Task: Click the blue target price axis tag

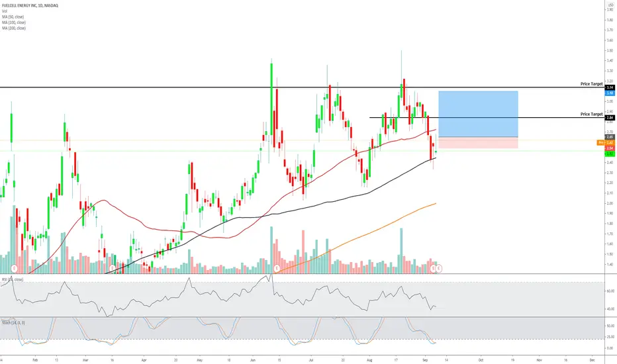Action: (610, 93)
